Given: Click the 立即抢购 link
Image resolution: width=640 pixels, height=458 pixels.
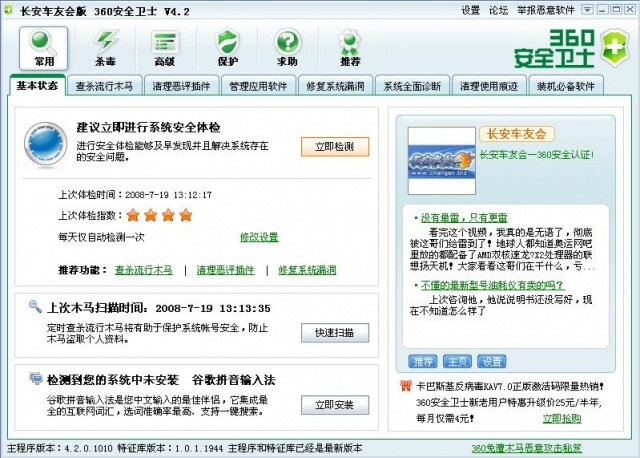Looking at the screenshot, I should pos(562,418).
